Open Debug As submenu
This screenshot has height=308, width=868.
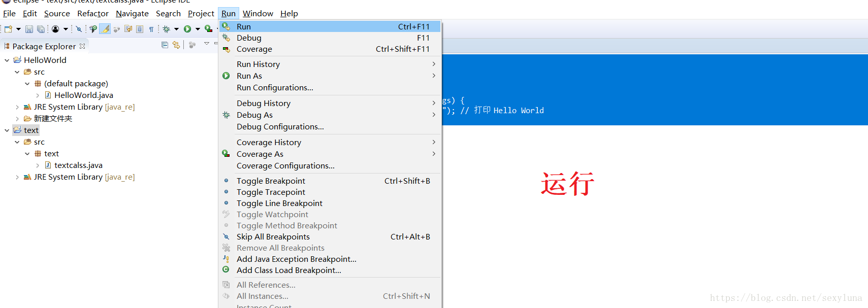pos(330,115)
